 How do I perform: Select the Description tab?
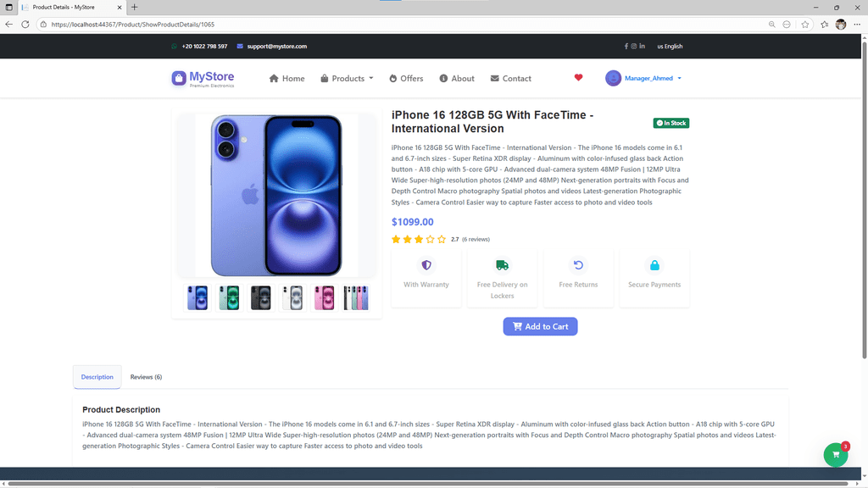(x=97, y=377)
